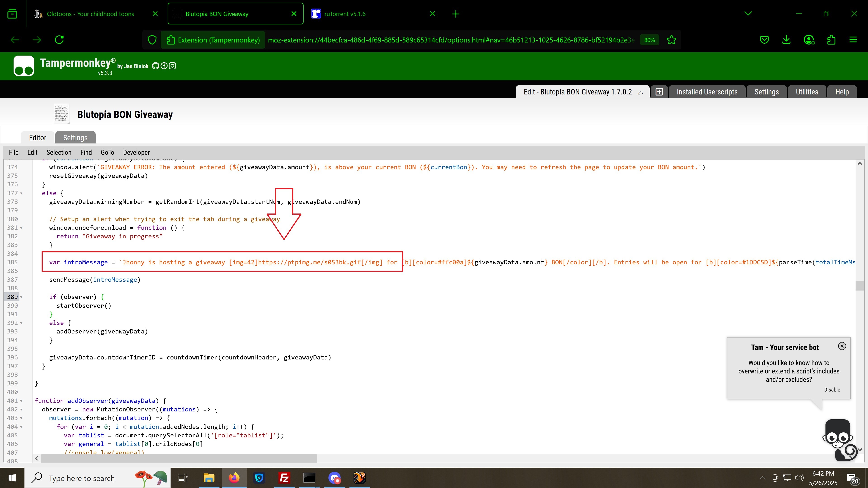Open the Installed Userscripts tab
Viewport: 868px width, 488px height.
click(x=707, y=91)
